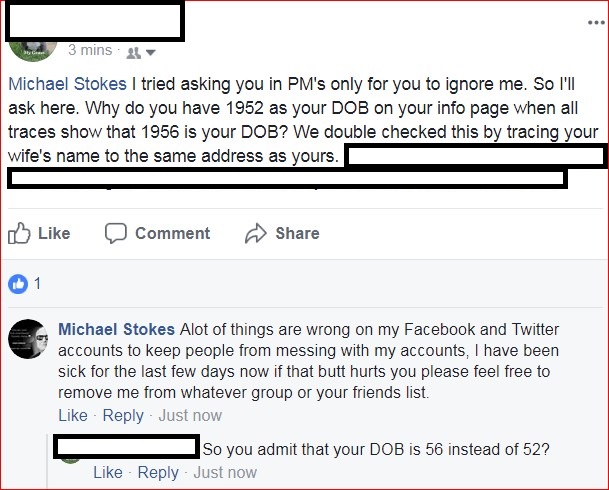This screenshot has height=490, width=609.
Task: Open the post options three-dot menu
Action: (595, 22)
